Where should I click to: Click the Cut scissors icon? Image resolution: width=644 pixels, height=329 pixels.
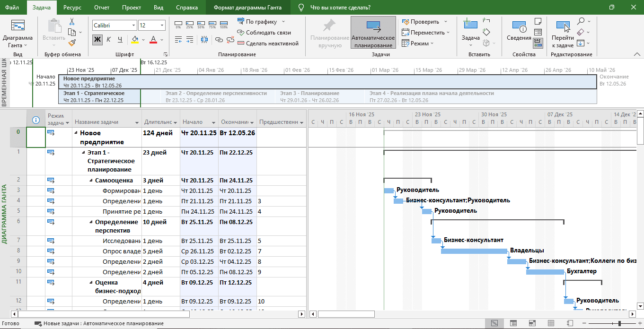[72, 22]
